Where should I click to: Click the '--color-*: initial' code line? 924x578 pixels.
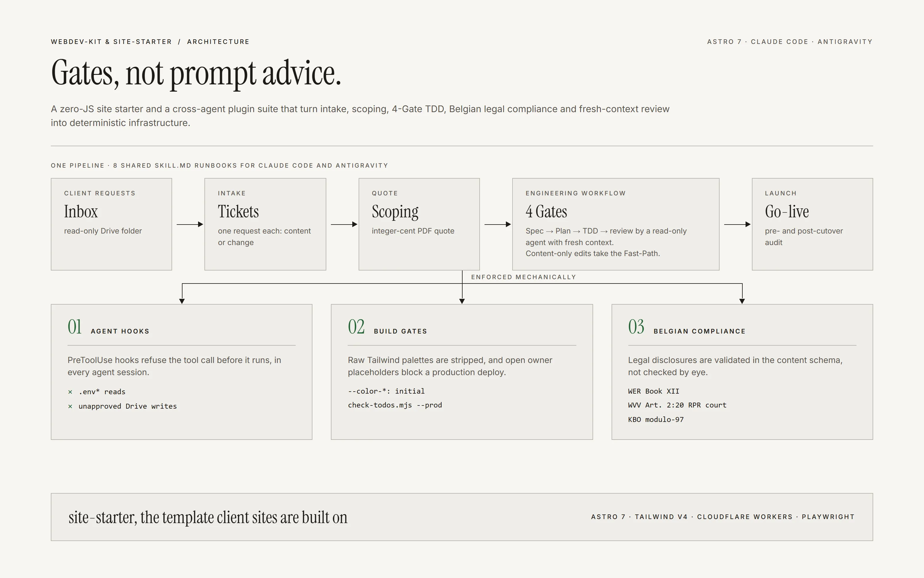coord(386,391)
